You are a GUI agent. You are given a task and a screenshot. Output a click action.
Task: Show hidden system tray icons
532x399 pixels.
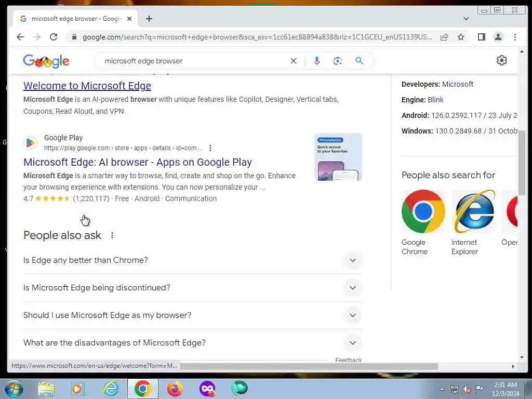tap(442, 390)
